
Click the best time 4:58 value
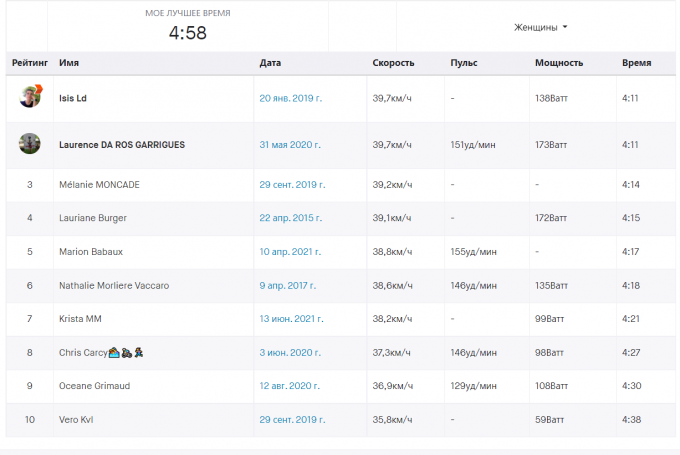(x=187, y=32)
